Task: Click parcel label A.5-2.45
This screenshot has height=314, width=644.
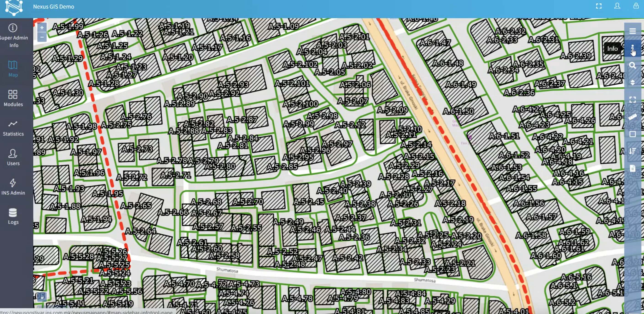Action: tap(309, 202)
